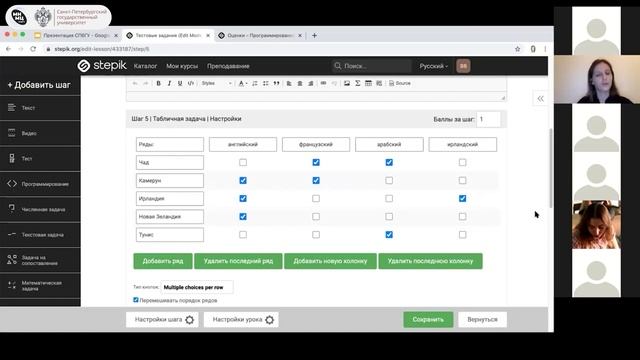Edit the column header французский

pyautogui.click(x=316, y=144)
